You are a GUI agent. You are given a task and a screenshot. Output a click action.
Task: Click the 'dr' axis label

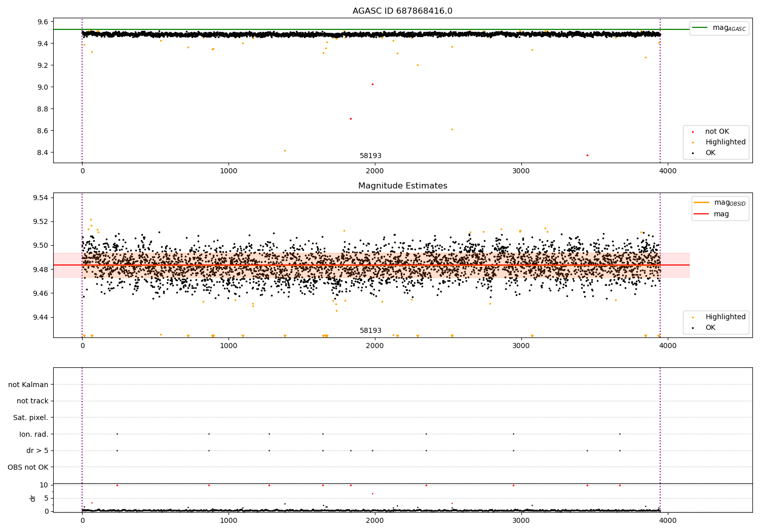(x=32, y=498)
